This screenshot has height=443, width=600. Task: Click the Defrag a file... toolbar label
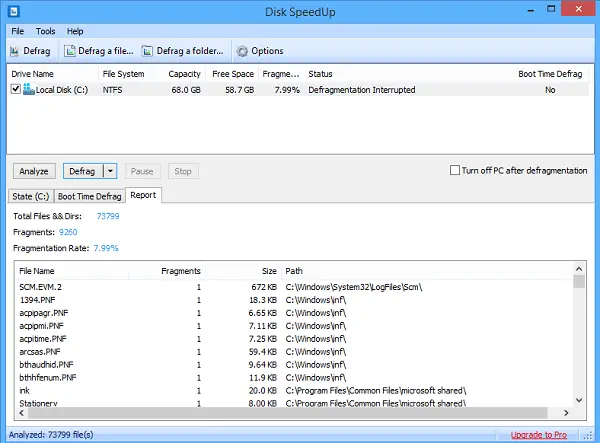106,51
